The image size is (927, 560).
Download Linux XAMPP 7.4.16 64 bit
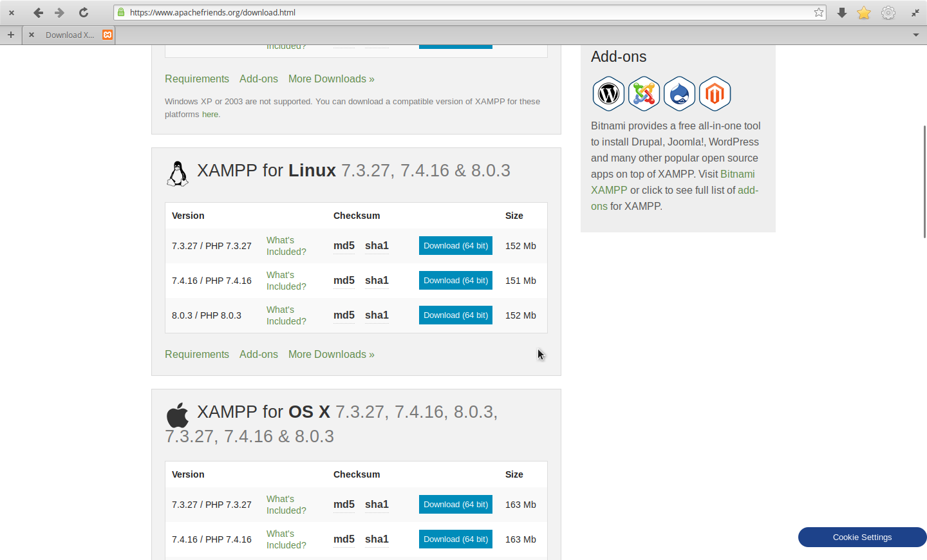coord(456,281)
